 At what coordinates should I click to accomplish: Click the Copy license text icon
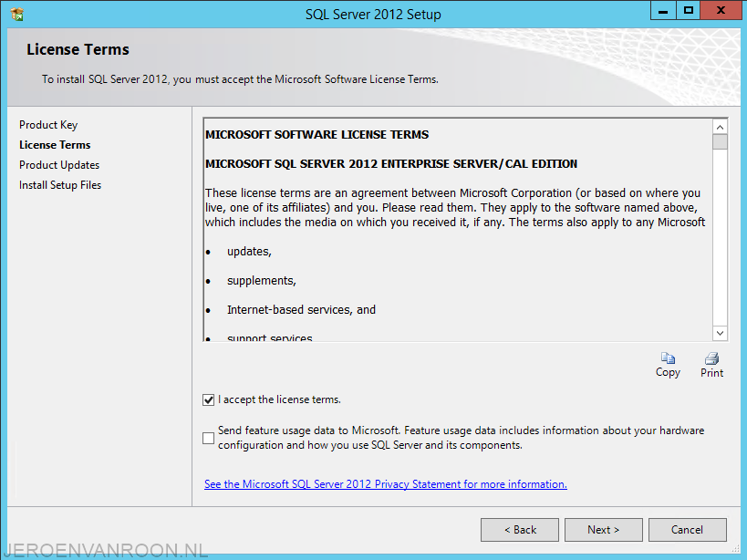(x=668, y=358)
